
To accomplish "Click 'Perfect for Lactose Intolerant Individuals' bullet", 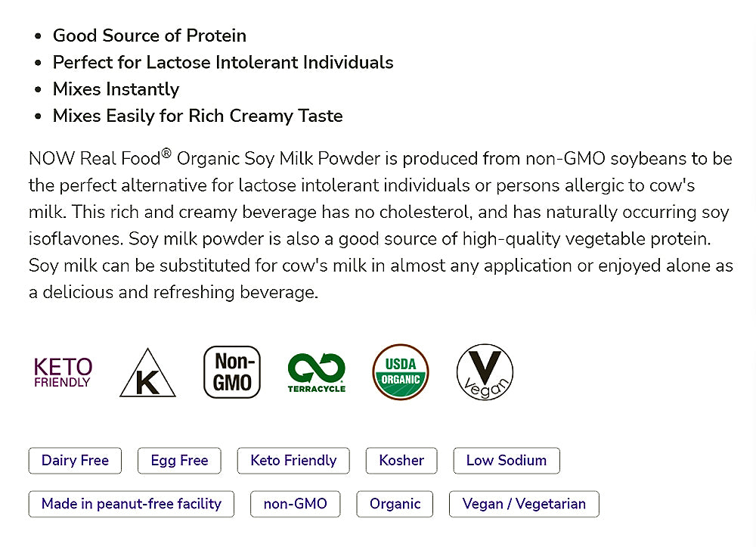I will click(x=223, y=62).
